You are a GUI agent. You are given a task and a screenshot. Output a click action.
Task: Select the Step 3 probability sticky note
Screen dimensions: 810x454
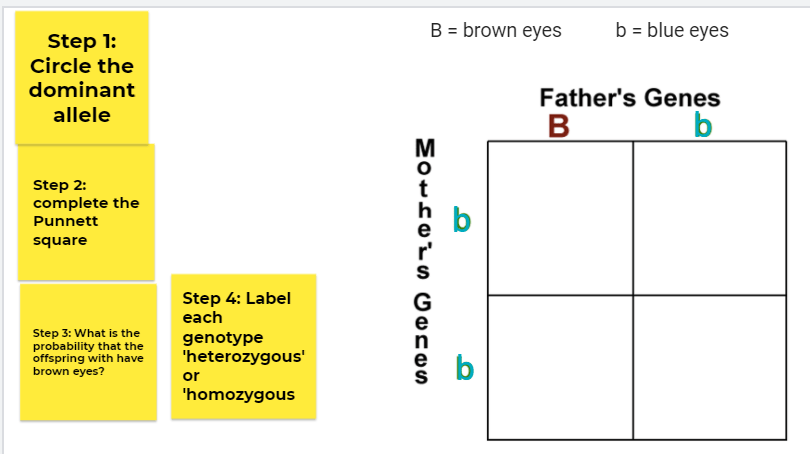[x=88, y=351]
